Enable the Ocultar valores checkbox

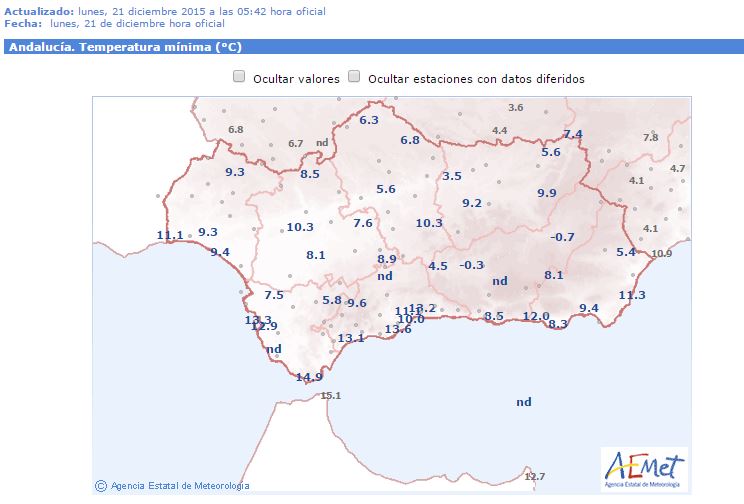(x=239, y=77)
